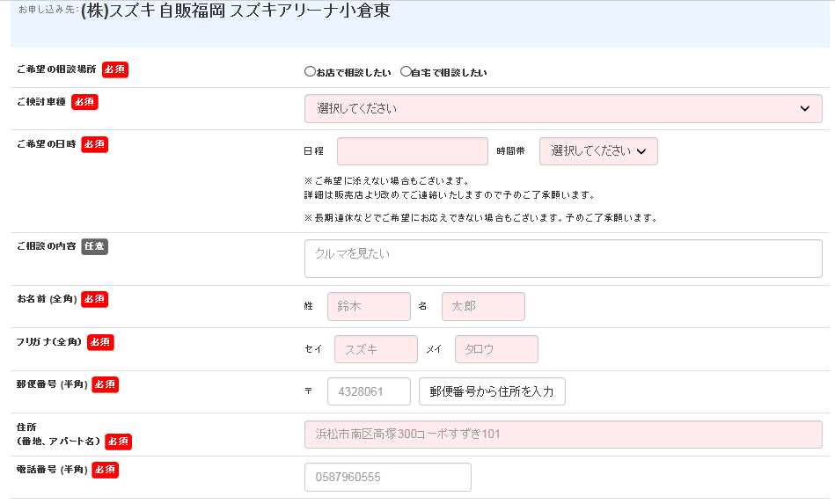Click the 任意 badge beside ご相談の内容
This screenshot has height=504, width=835.
click(94, 246)
